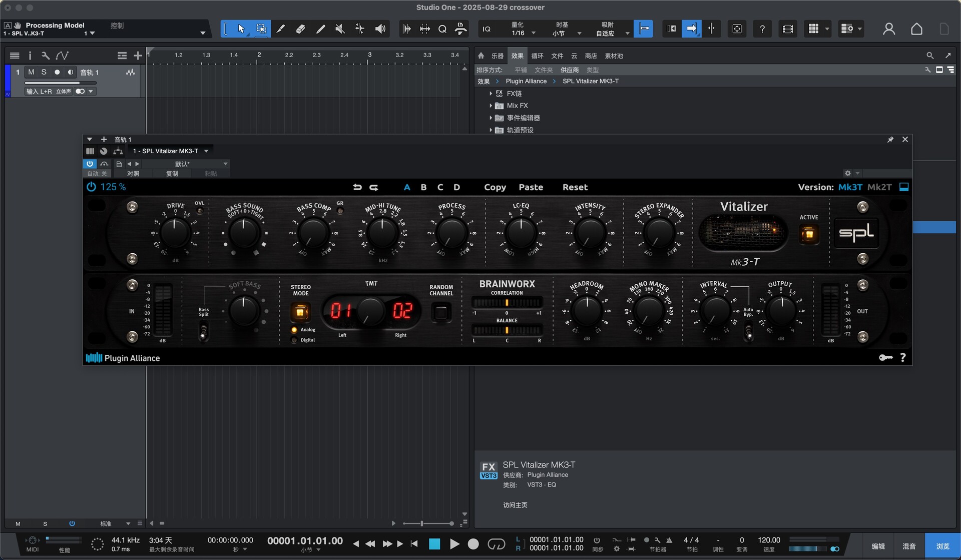Expand the 轨道预设 folder
This screenshot has height=560, width=961.
[x=491, y=130]
